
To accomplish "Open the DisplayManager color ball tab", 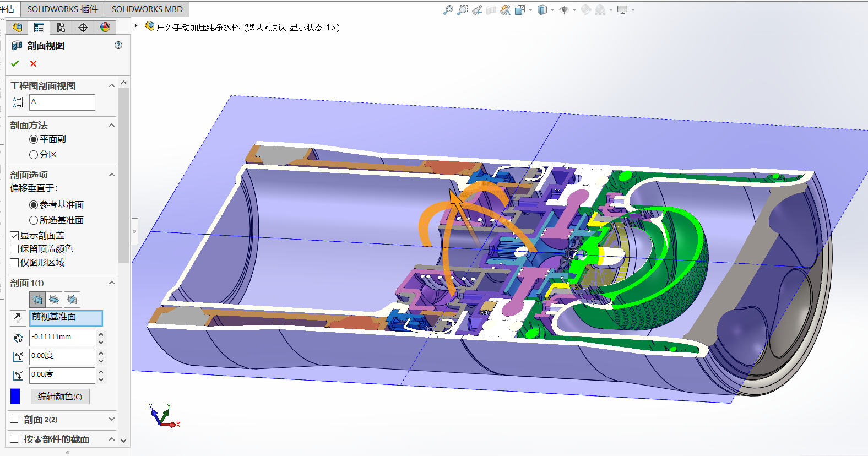I will click(105, 28).
